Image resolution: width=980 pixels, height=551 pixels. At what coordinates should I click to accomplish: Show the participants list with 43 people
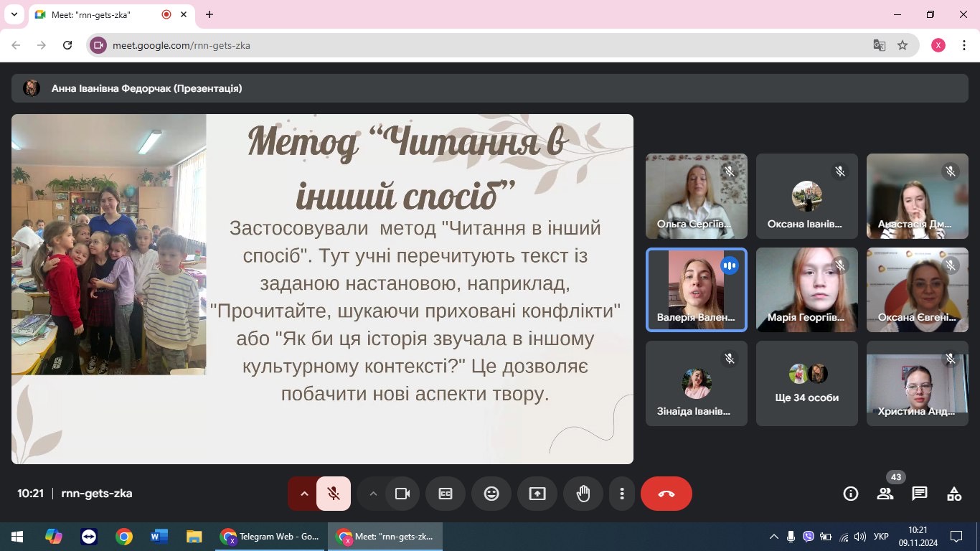(x=885, y=494)
